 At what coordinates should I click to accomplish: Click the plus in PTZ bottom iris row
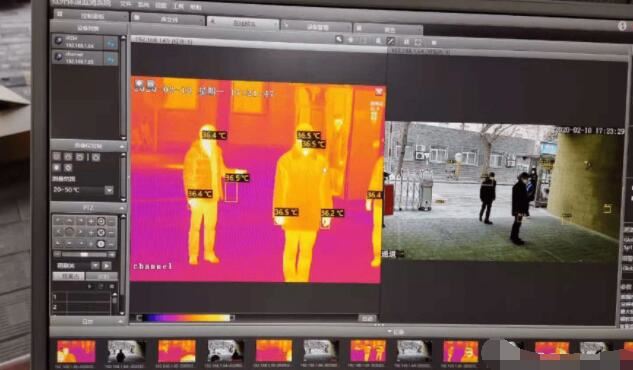(91, 244)
